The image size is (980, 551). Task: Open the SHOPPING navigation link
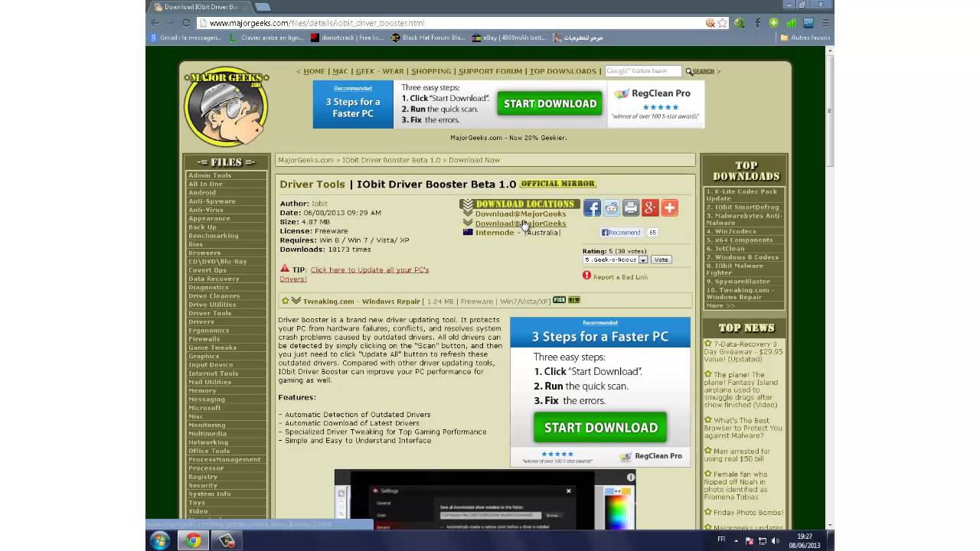431,71
